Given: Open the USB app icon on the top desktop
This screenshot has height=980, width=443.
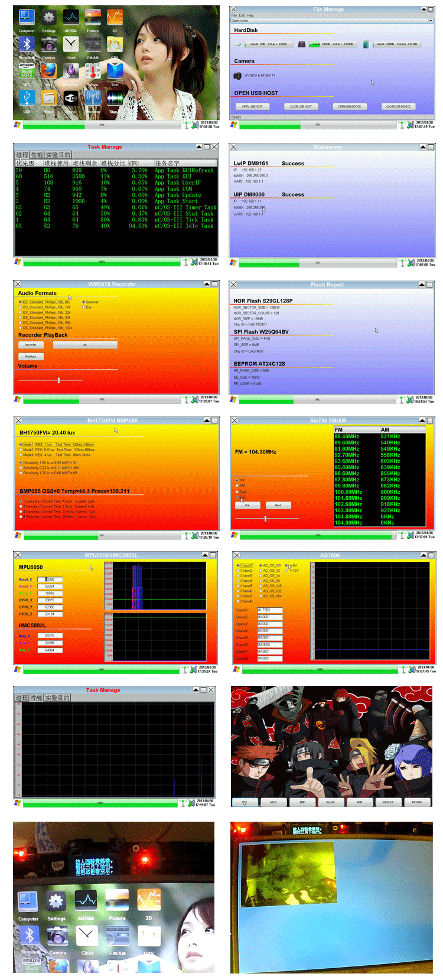Looking at the screenshot, I should [27, 98].
